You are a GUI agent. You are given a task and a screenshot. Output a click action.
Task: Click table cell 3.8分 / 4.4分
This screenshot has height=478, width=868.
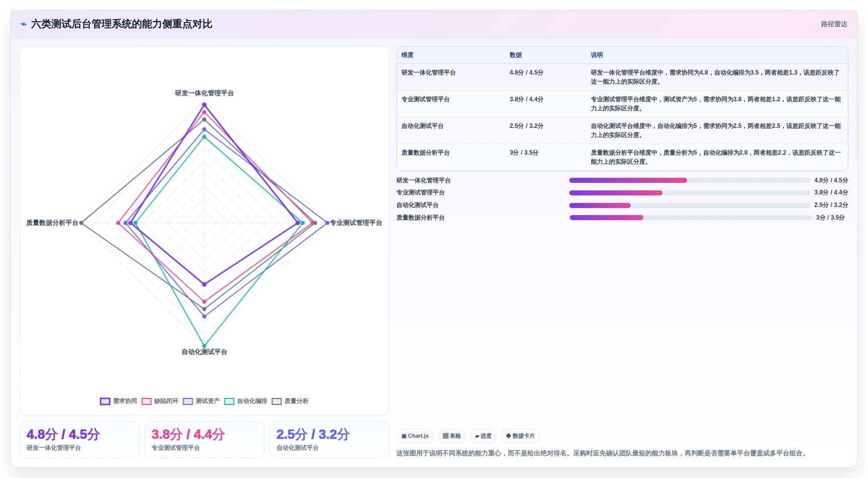coord(526,99)
